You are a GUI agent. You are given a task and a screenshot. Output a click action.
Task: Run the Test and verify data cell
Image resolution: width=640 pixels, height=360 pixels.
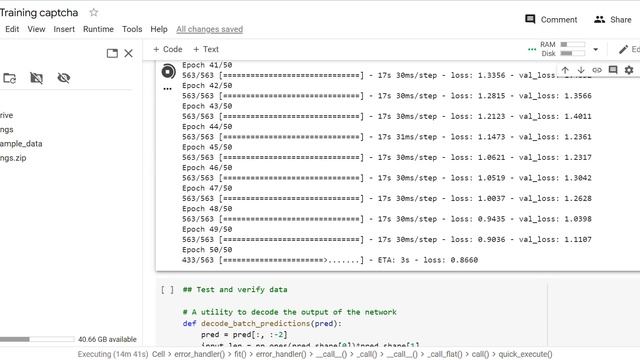coord(167,290)
